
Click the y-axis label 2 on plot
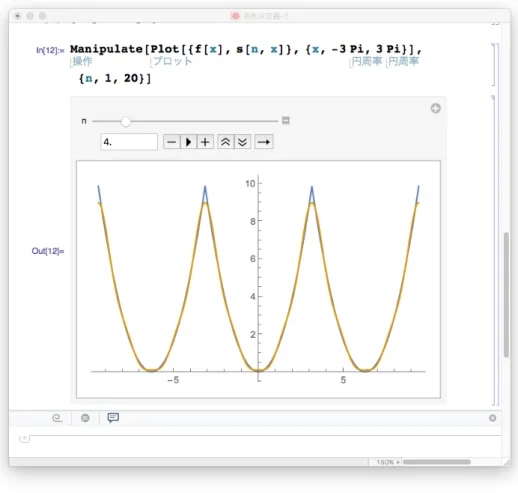tap(253, 334)
